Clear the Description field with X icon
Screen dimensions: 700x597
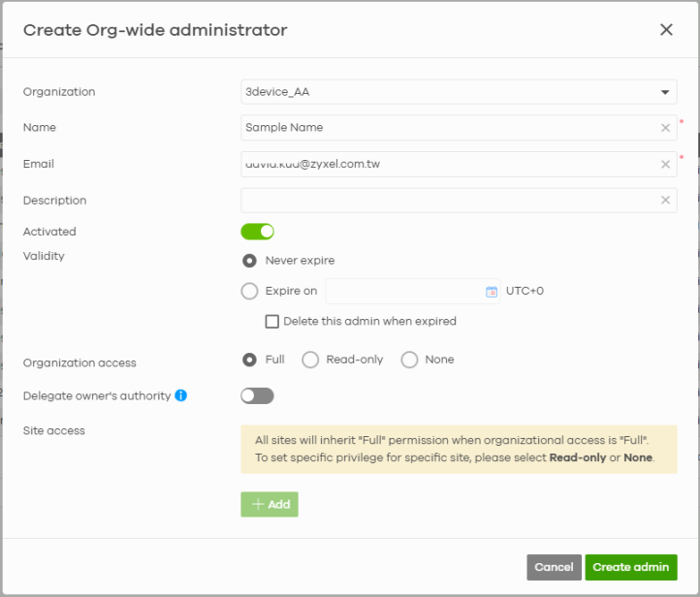pos(665,201)
